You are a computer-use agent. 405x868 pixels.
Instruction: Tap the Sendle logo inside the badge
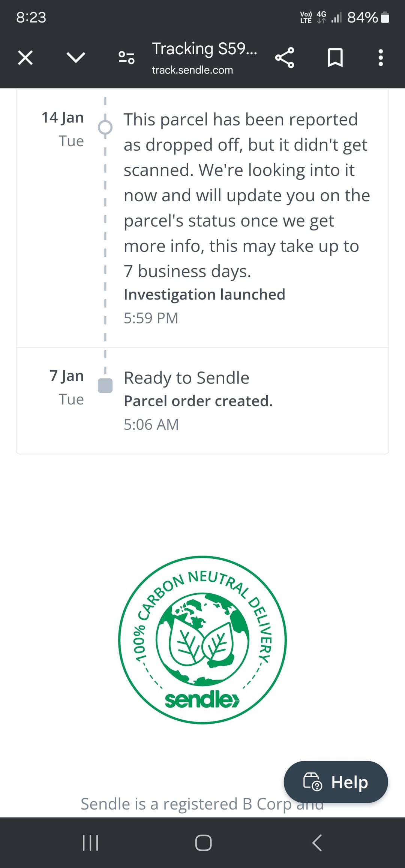[202, 699]
